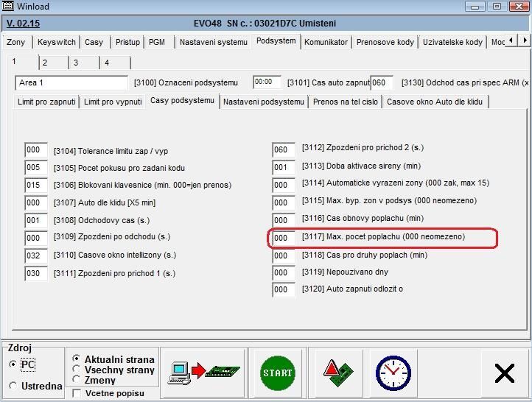Image resolution: width=532 pixels, height=402 pixels.
Task: Switch to subsystem tab 2
Action: coord(44,63)
